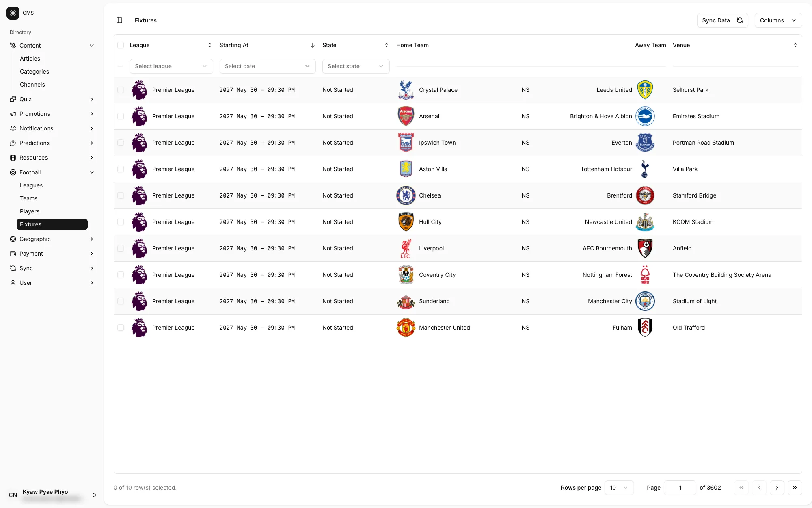Open Articles in the sidebar
This screenshot has height=508, width=812.
pos(52,59)
